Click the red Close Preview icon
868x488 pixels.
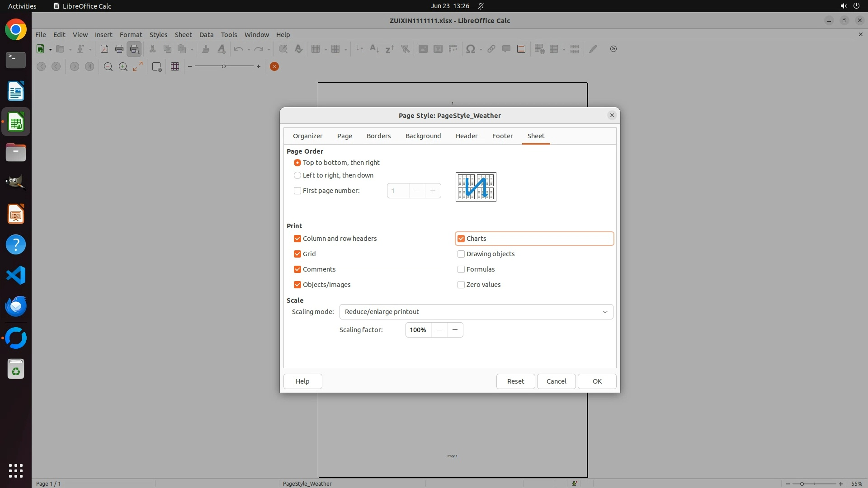point(274,66)
